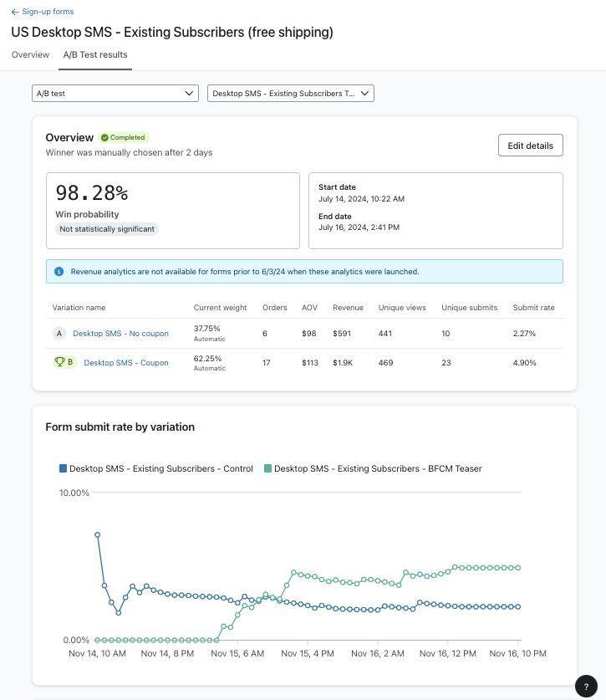Image resolution: width=606 pixels, height=700 pixels.
Task: Click the info icon on revenue analytics banner
Action: [58, 272]
